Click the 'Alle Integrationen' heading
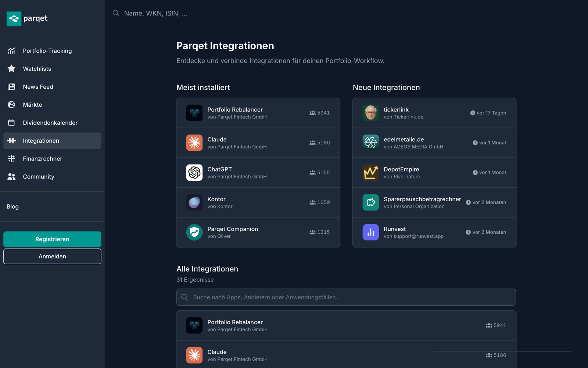This screenshot has width=588, height=368. pyautogui.click(x=207, y=269)
